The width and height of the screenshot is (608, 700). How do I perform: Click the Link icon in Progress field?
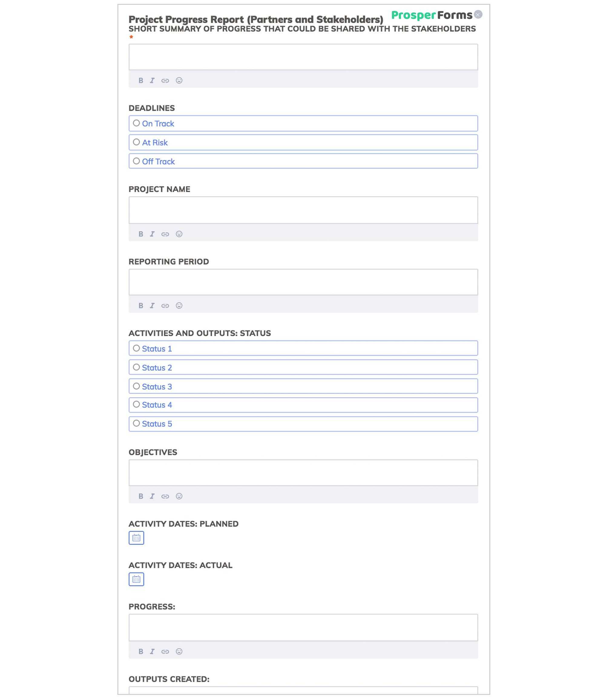tap(166, 651)
